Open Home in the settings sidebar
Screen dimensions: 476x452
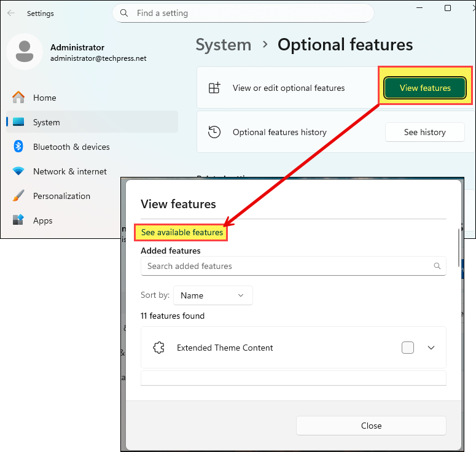point(92,98)
